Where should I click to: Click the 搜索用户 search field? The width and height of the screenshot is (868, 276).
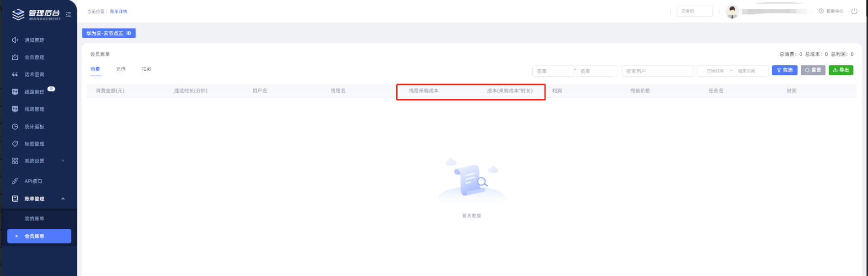(657, 71)
